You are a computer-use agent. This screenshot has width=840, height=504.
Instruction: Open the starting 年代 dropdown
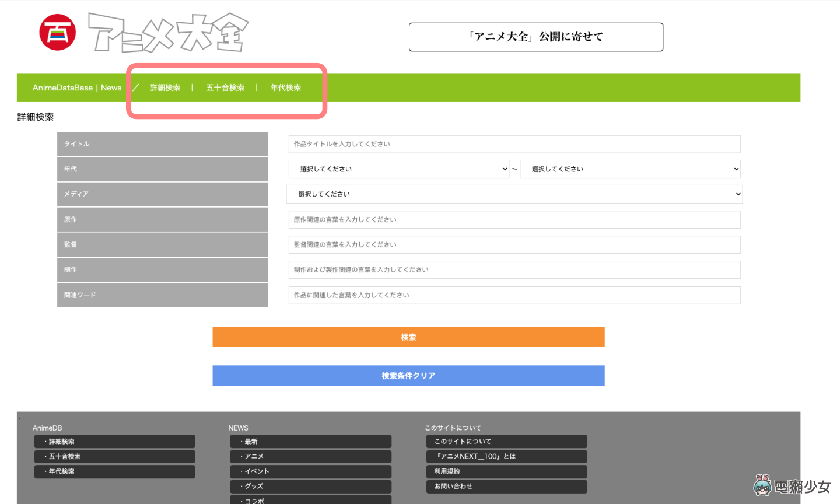[398, 169]
